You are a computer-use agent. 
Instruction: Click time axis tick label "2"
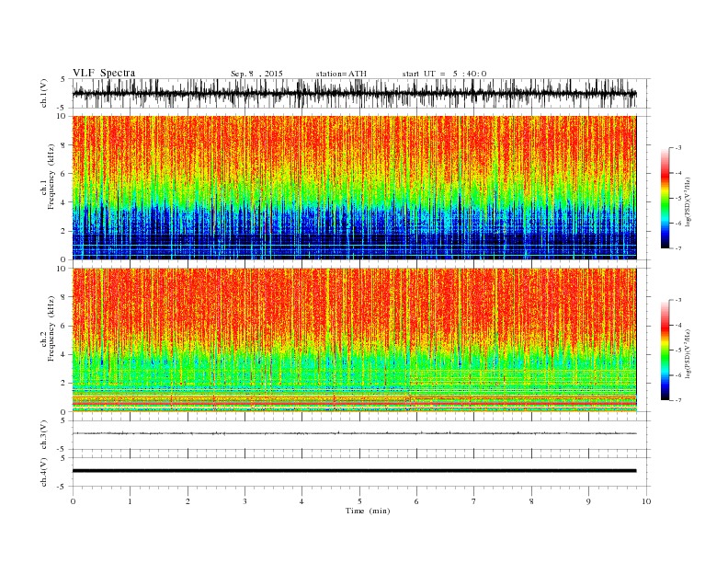[x=188, y=501]
